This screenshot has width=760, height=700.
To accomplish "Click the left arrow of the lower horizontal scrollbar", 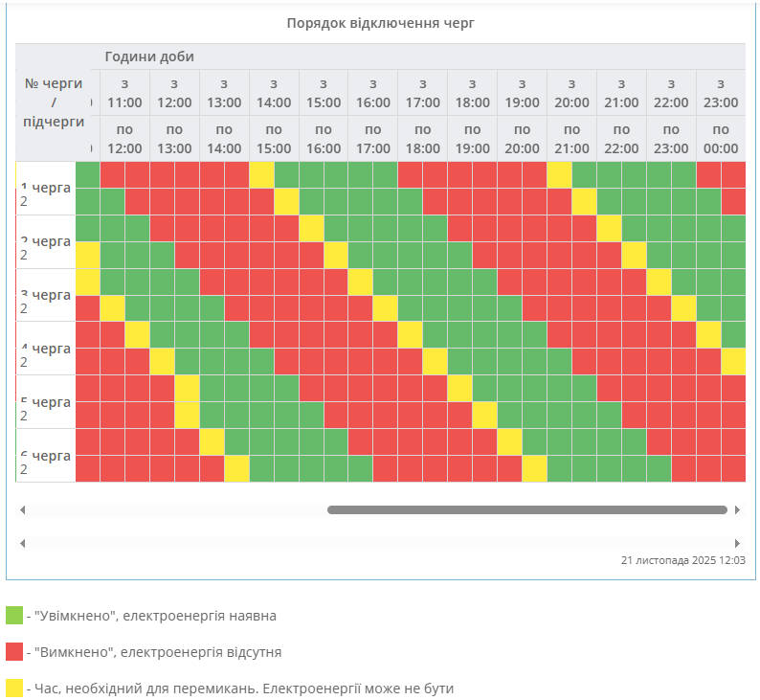I will point(23,543).
